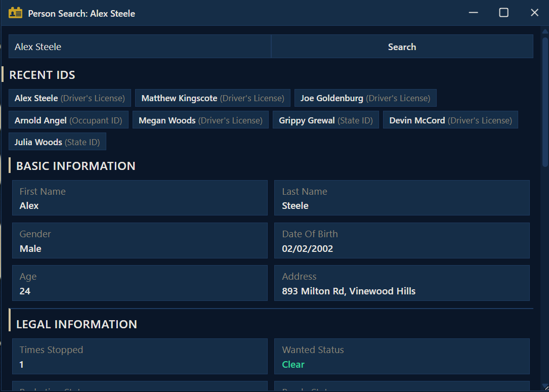Screen dimensions: 549x392
Task: Minimize the Person Search window
Action: coord(473,13)
